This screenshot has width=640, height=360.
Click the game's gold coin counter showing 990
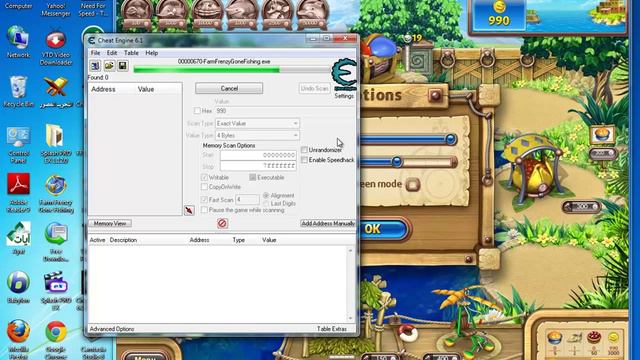click(x=498, y=15)
